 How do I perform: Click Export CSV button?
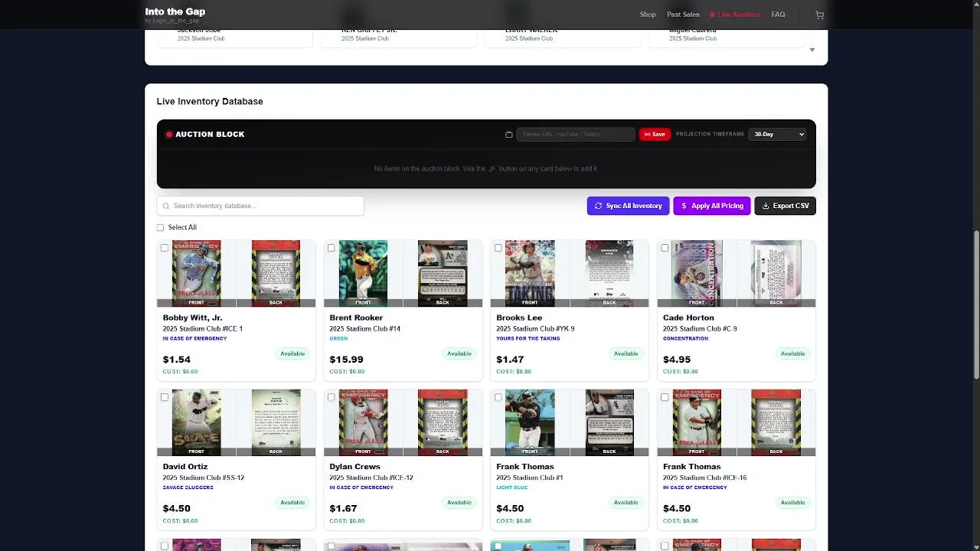tap(785, 206)
